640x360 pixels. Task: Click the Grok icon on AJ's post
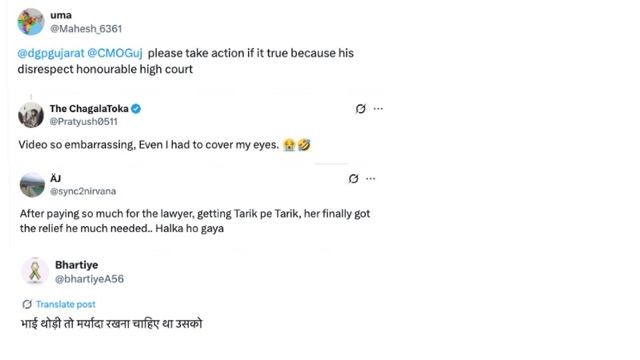[353, 178]
